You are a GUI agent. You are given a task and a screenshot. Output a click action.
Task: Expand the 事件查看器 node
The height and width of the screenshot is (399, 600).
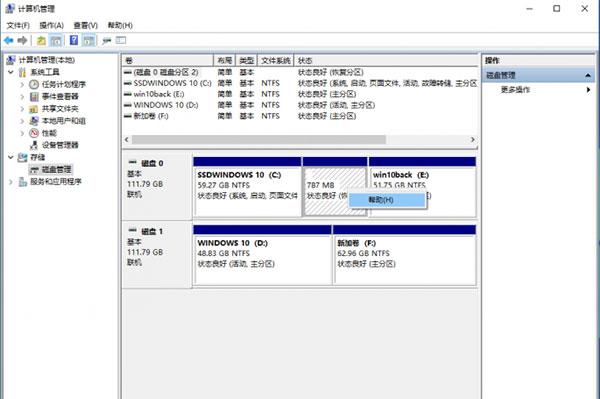pos(22,96)
